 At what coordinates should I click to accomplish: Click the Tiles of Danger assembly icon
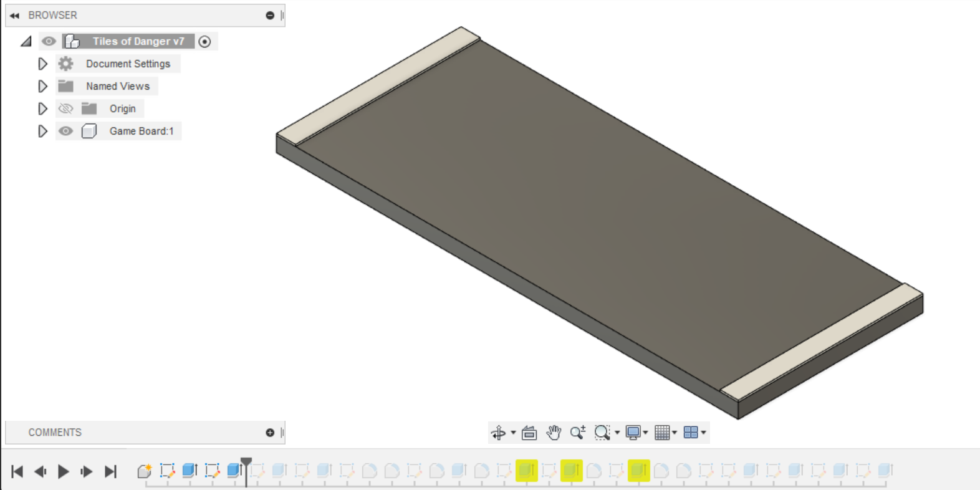tap(72, 41)
